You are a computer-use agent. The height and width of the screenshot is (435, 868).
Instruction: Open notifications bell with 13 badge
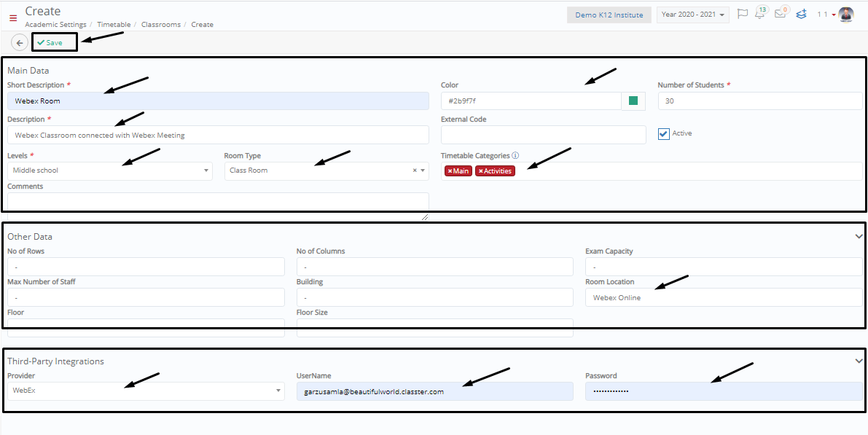coord(761,14)
